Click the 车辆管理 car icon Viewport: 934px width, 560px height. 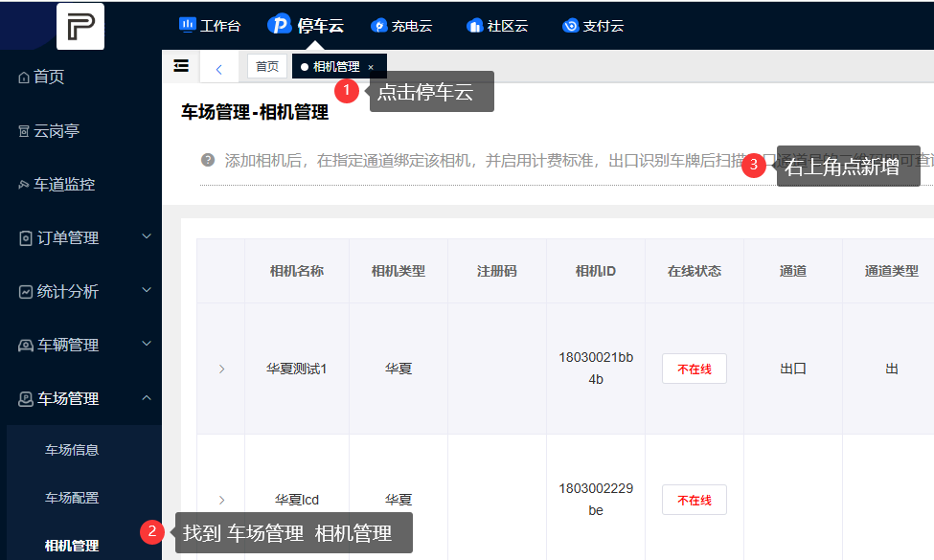[x=26, y=346]
